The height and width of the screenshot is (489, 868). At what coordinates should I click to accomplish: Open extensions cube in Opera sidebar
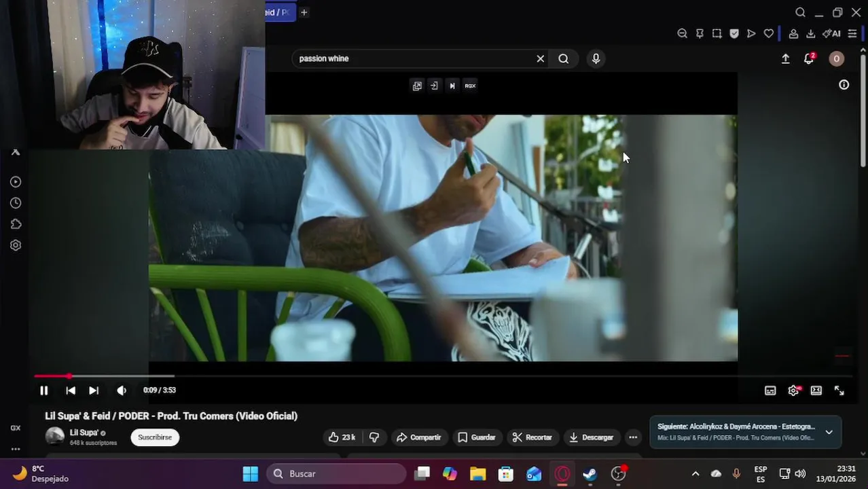[x=16, y=224]
